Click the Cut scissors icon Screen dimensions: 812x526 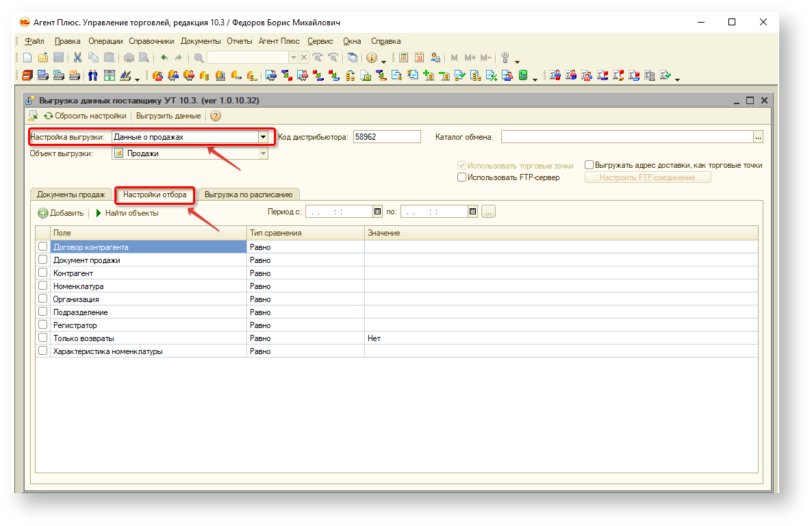(77, 58)
